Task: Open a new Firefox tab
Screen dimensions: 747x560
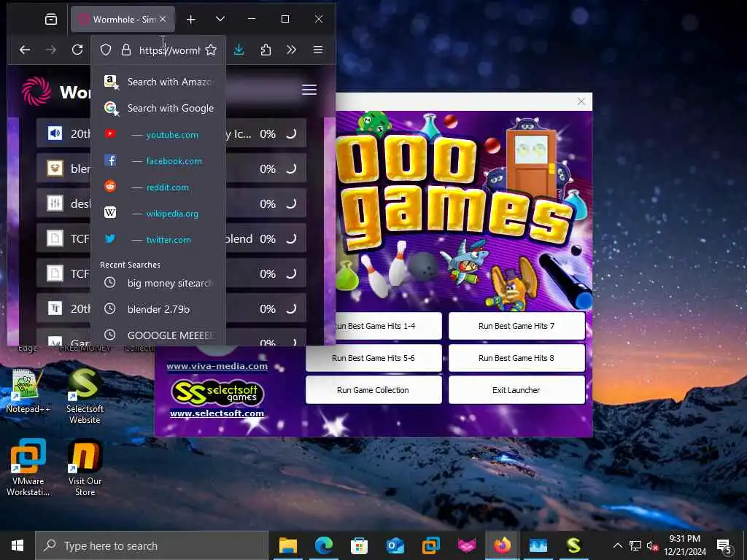Action: (191, 20)
